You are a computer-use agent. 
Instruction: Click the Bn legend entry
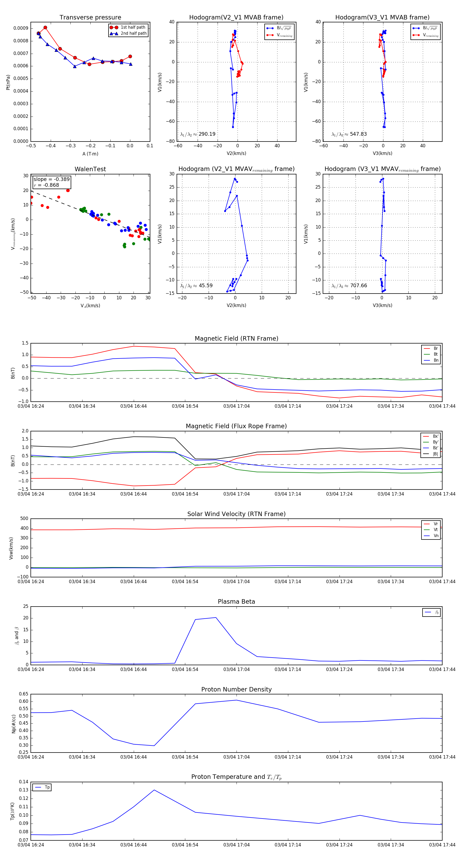pos(431,360)
